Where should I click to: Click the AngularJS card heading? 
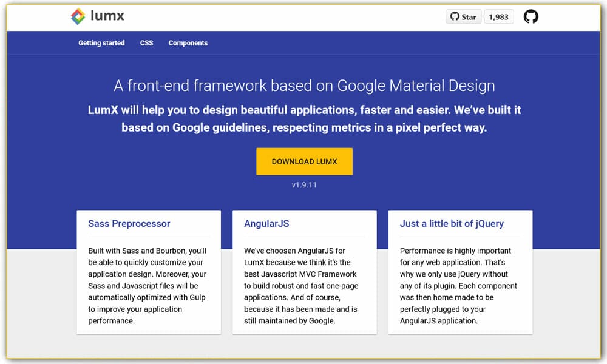click(266, 224)
